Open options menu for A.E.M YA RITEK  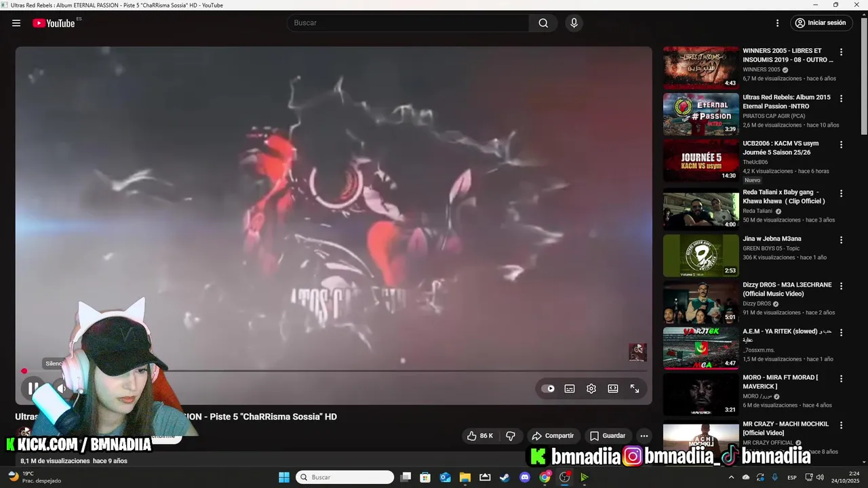pyautogui.click(x=841, y=333)
